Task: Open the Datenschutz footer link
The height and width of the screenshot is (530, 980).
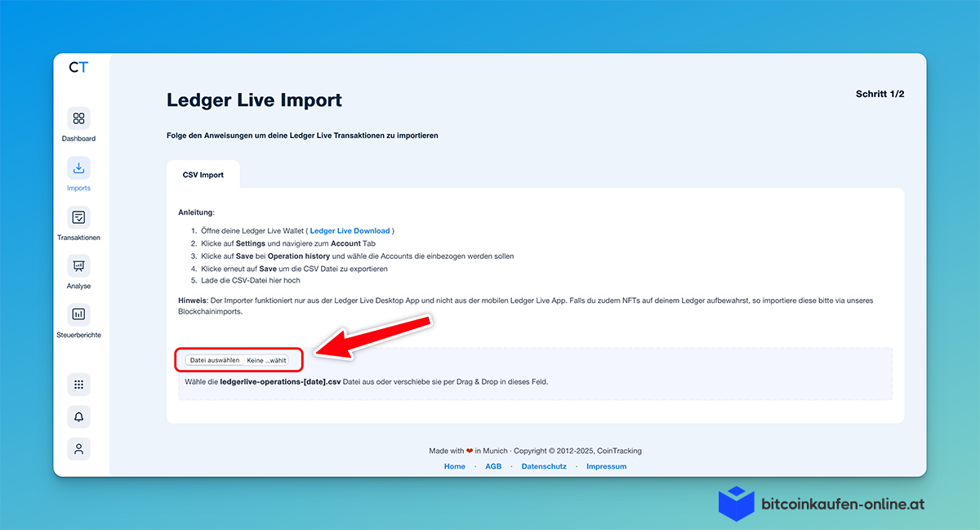Action: point(544,466)
